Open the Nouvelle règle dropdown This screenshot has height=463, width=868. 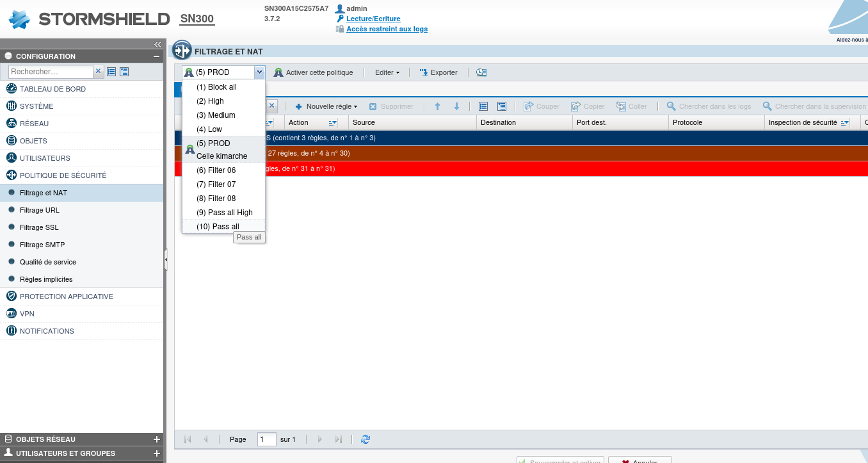click(x=326, y=106)
